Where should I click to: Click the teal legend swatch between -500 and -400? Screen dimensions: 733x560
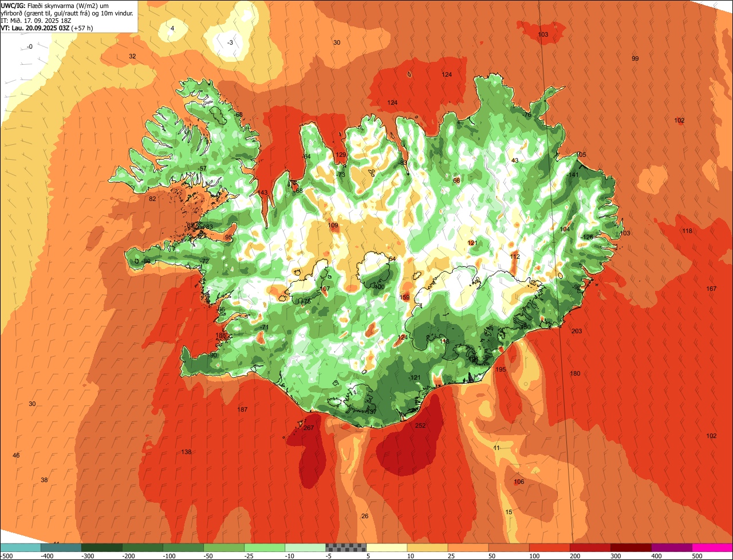[x=20, y=547]
